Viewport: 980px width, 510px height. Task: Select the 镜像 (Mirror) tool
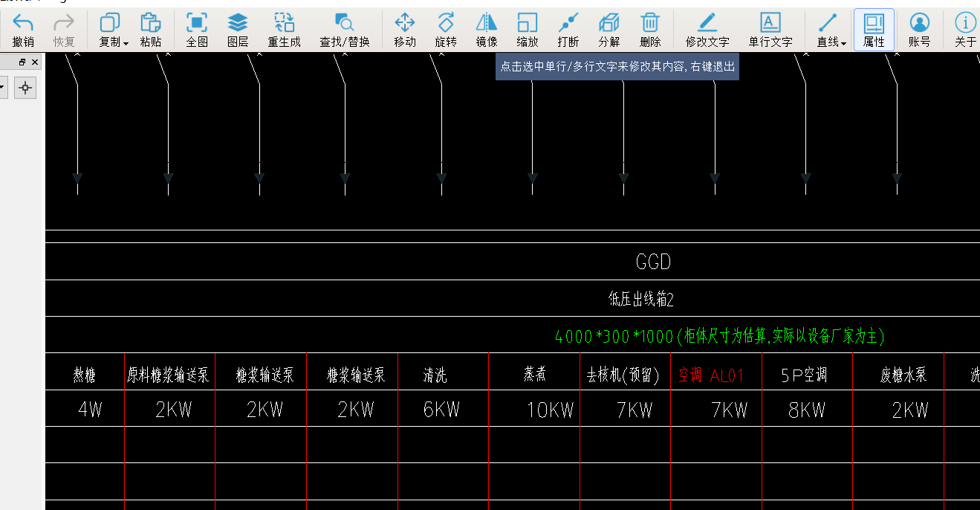[487, 30]
